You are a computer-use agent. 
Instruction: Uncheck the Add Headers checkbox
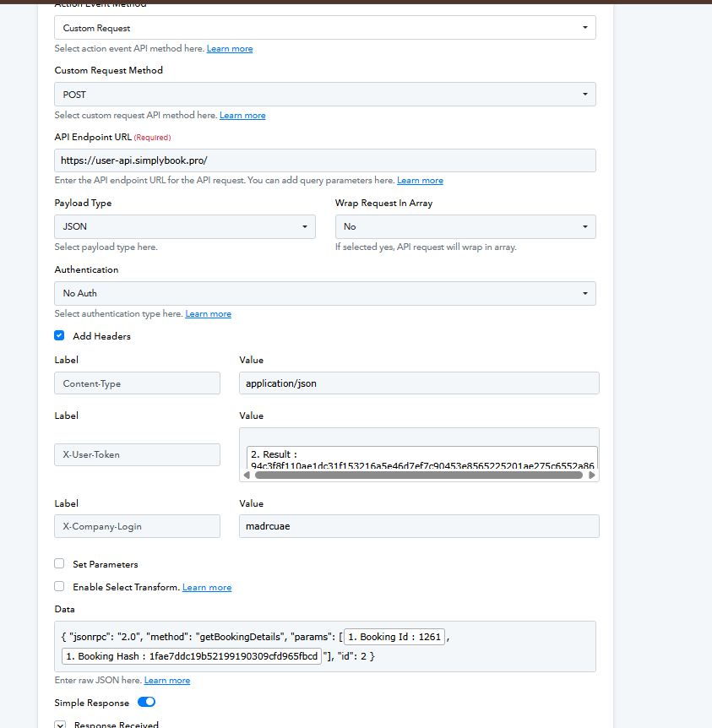pyautogui.click(x=59, y=336)
